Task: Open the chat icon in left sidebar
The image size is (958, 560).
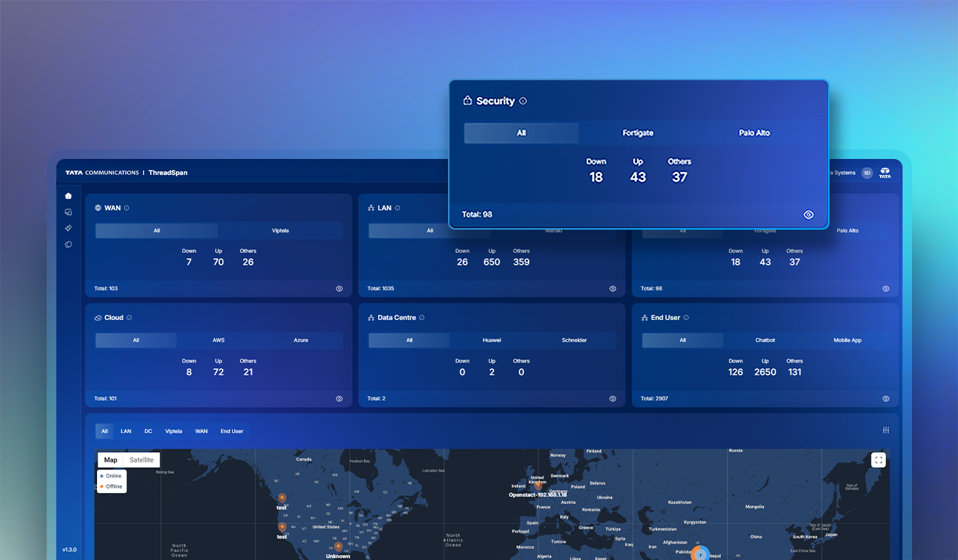Action: click(69, 212)
